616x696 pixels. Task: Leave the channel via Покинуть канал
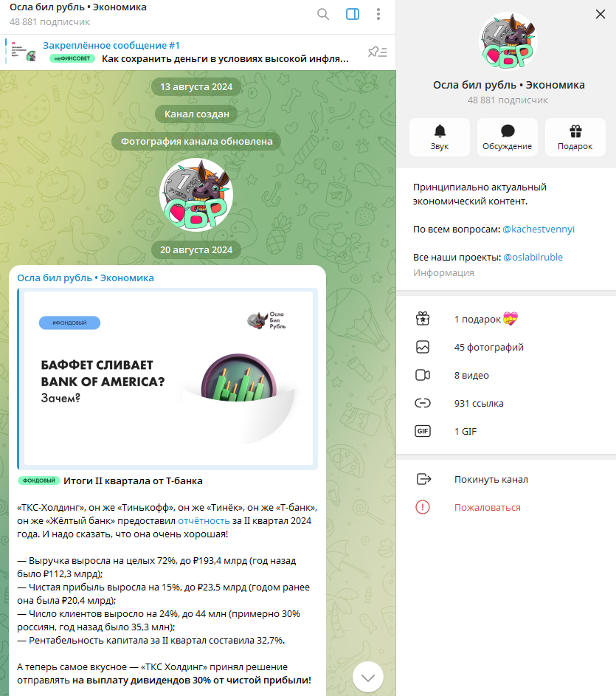[x=506, y=480]
